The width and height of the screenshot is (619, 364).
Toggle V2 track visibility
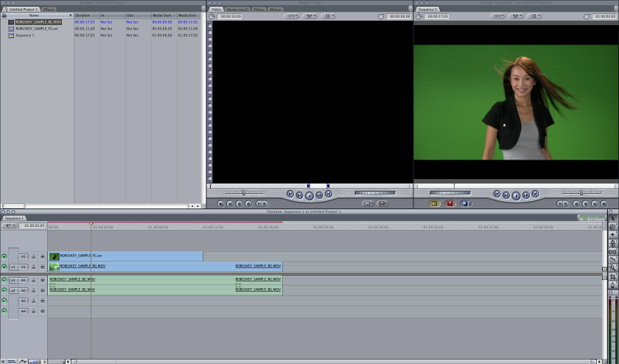[4, 256]
